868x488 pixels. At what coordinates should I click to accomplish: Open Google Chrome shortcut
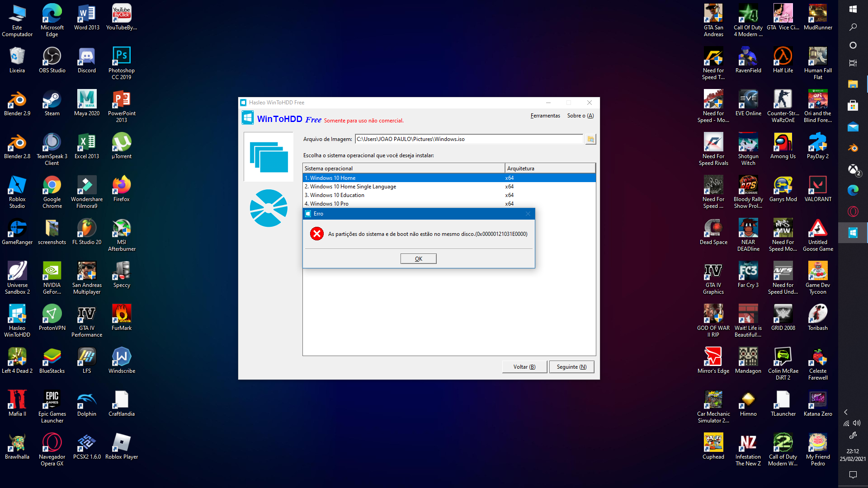[52, 192]
